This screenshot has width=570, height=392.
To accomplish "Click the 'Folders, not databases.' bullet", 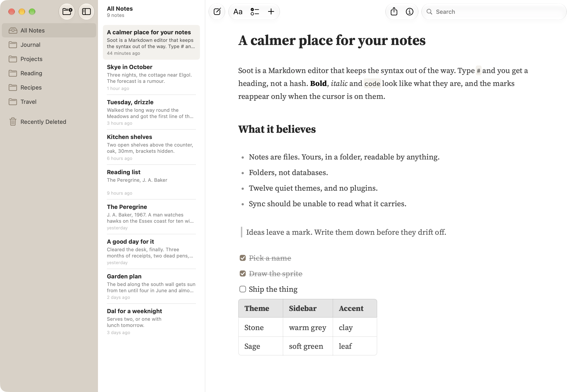I will point(288,172).
